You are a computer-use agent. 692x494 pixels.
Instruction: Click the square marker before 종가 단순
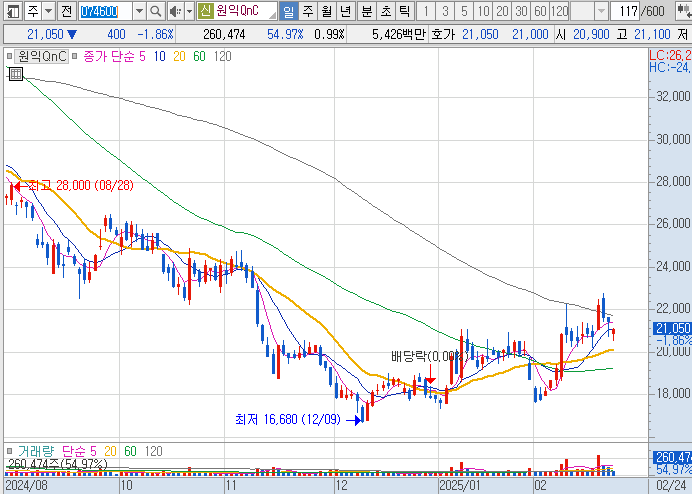[x=75, y=56]
